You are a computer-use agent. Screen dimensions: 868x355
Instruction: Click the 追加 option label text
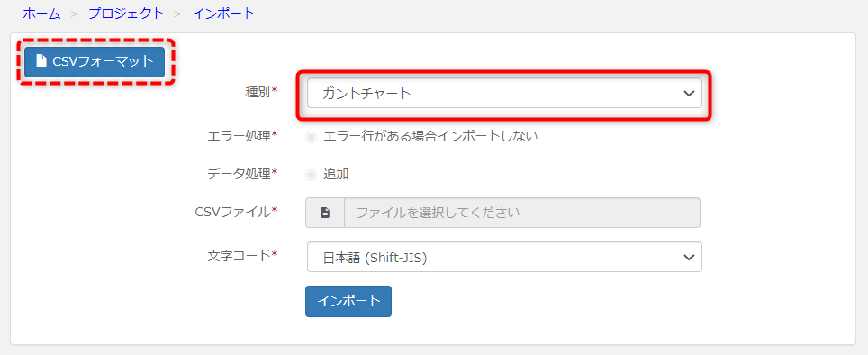point(336,174)
